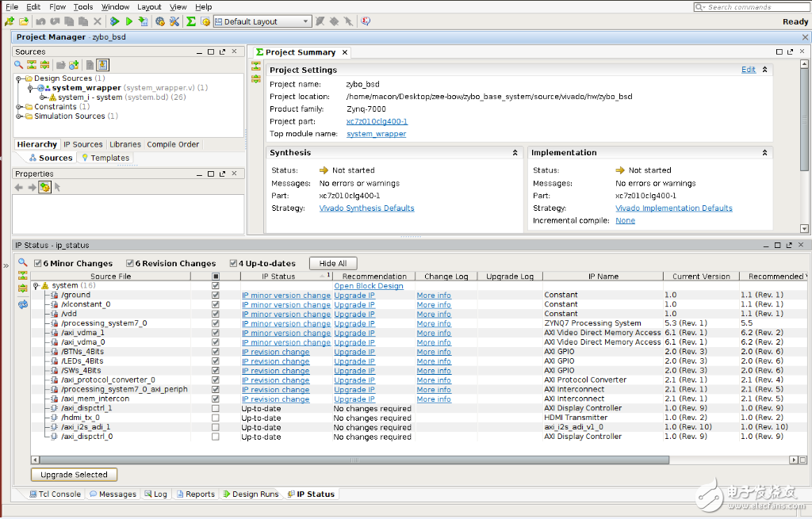812x519 pixels.
Task: Uncheck the /ground IP row checkbox
Action: 215,295
